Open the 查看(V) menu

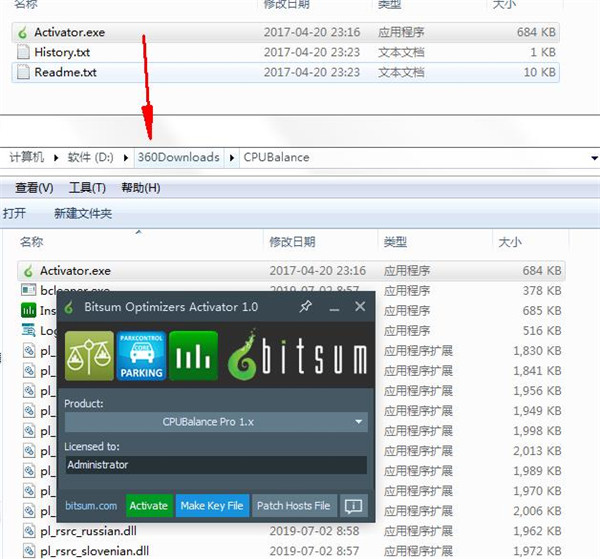[x=34, y=188]
